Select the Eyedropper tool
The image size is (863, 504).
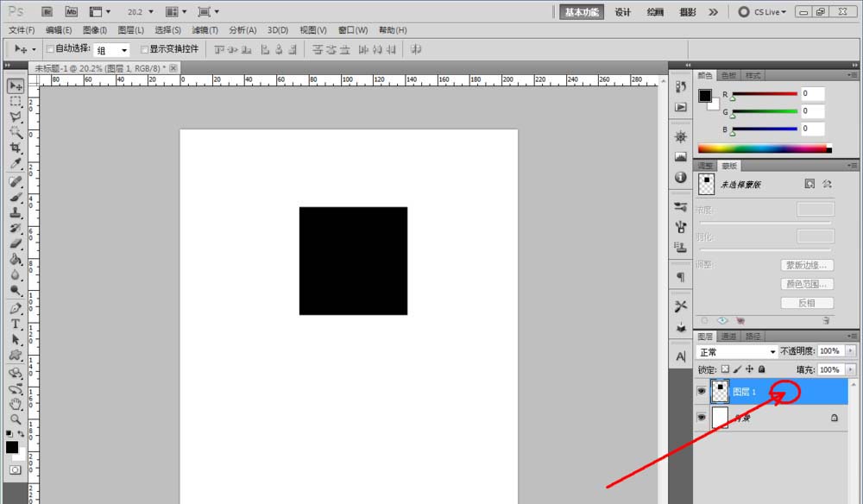tap(16, 163)
